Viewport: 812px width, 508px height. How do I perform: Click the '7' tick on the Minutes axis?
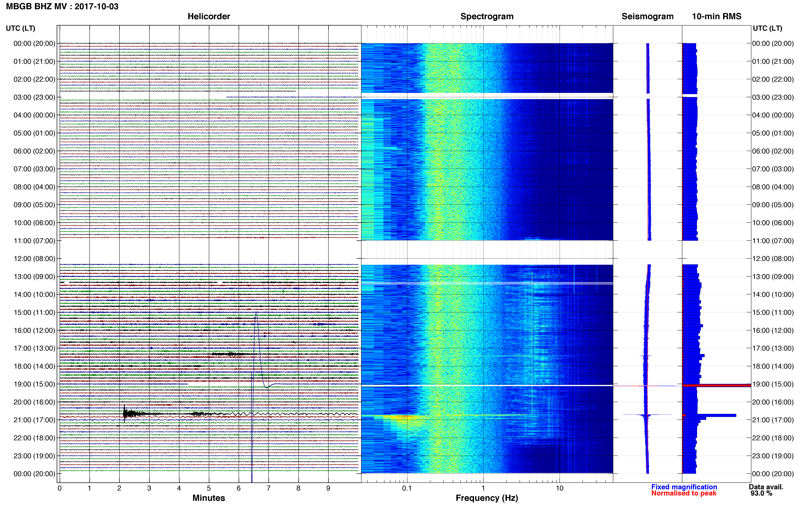point(269,488)
